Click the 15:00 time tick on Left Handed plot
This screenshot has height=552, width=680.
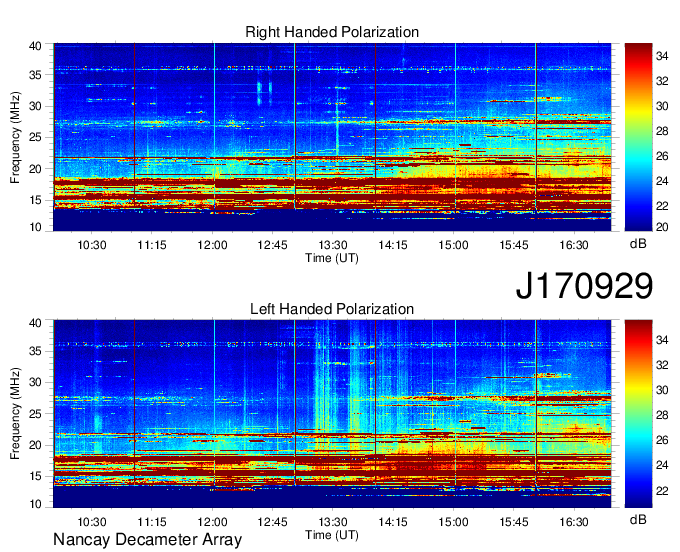coord(453,522)
